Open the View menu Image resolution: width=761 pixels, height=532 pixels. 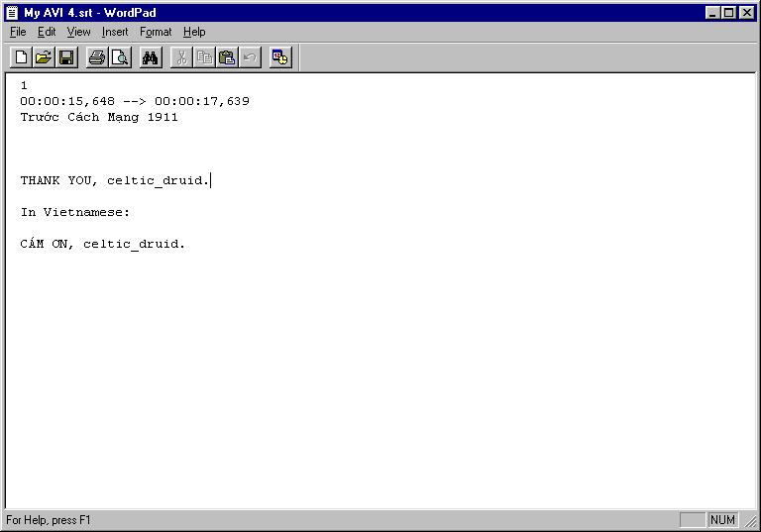coord(78,32)
